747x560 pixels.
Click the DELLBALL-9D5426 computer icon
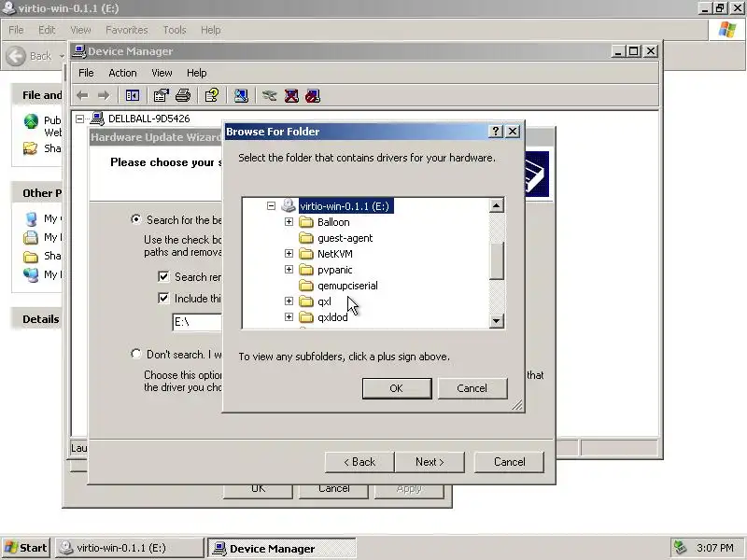pos(97,119)
